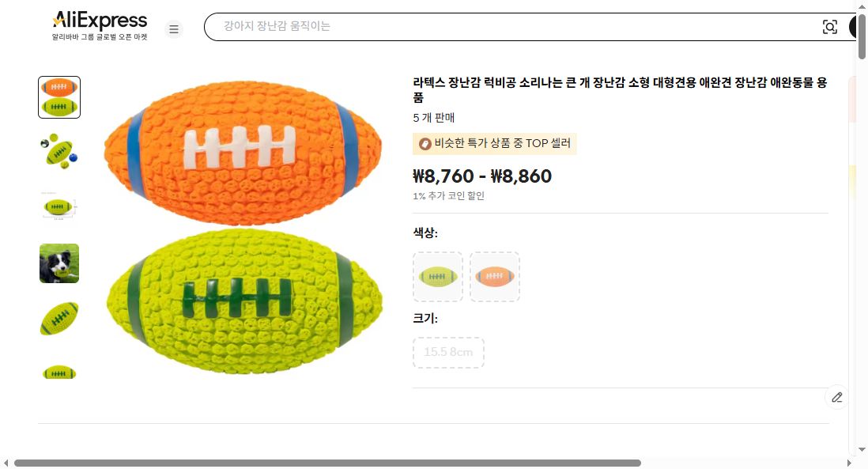Click the vertical scrollbar up arrow
Image resolution: width=868 pixels, height=469 pixels.
click(862, 6)
